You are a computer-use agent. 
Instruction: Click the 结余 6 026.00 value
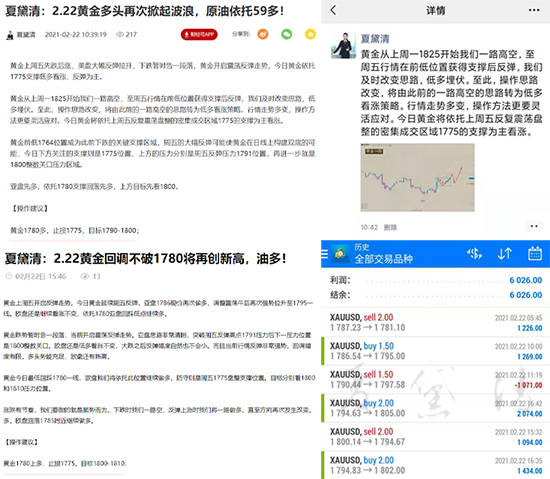tap(525, 295)
